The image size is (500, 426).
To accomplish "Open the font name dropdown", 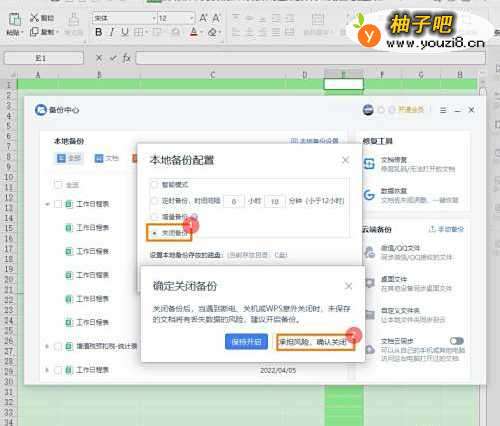I will pyautogui.click(x=154, y=18).
